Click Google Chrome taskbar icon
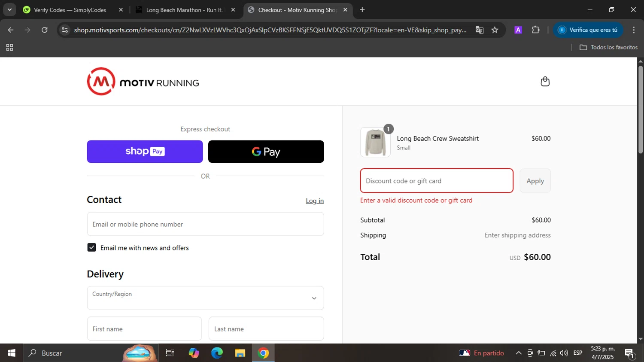This screenshot has width=644, height=362. [263, 353]
